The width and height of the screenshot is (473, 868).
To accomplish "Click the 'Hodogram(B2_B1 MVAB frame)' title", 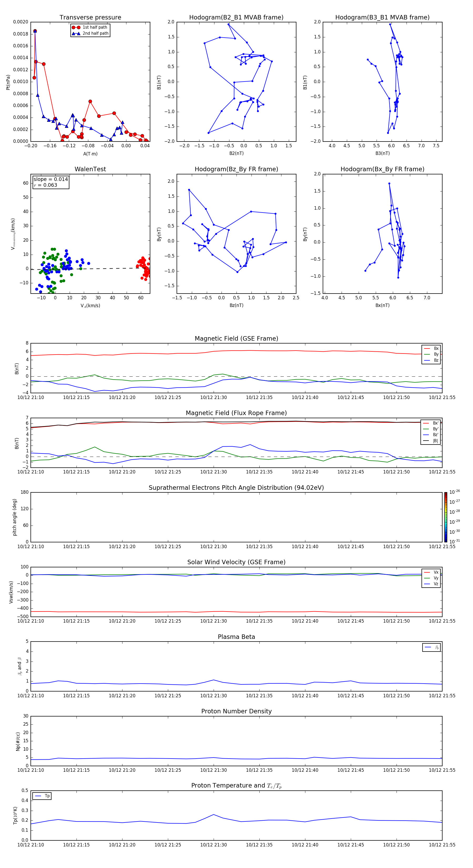I will point(236,17).
